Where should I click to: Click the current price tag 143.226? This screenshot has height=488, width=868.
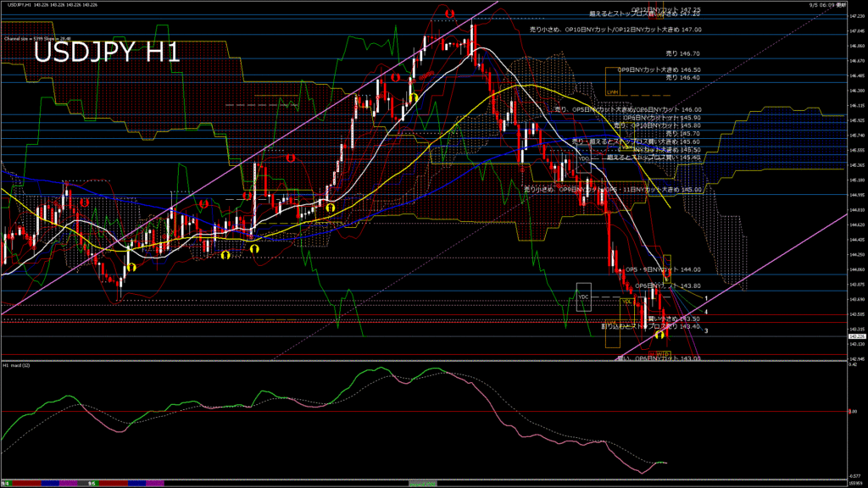tap(857, 336)
